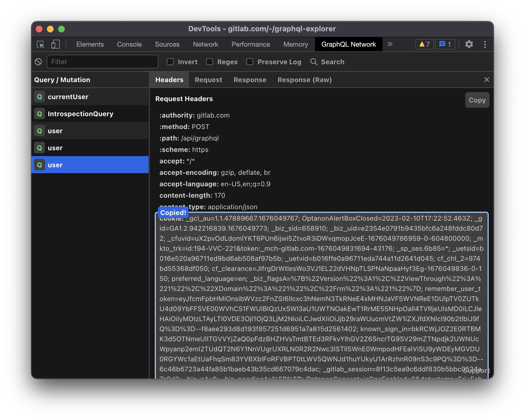Image resolution: width=525 pixels, height=420 pixels.
Task: Enable the Regex checkbox
Action: [210, 62]
